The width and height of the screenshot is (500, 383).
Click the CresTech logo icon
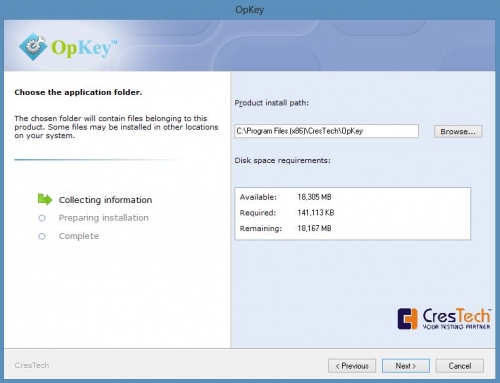[407, 319]
